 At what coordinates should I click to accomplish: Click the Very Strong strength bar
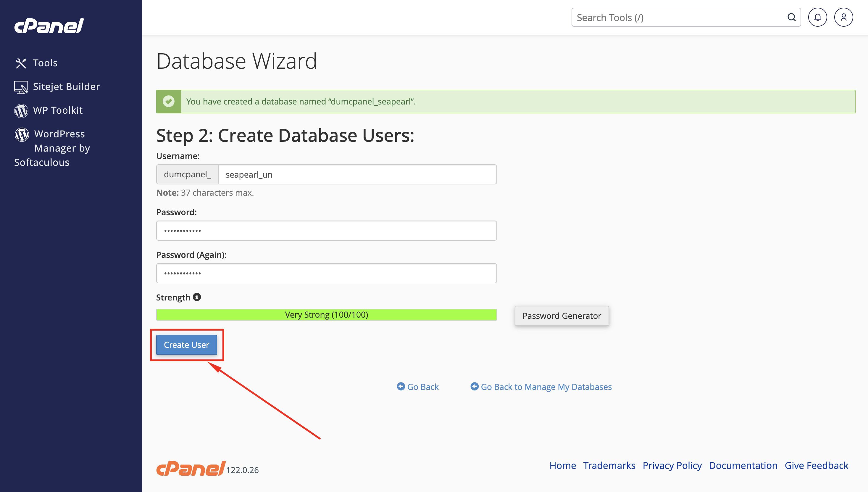point(326,315)
